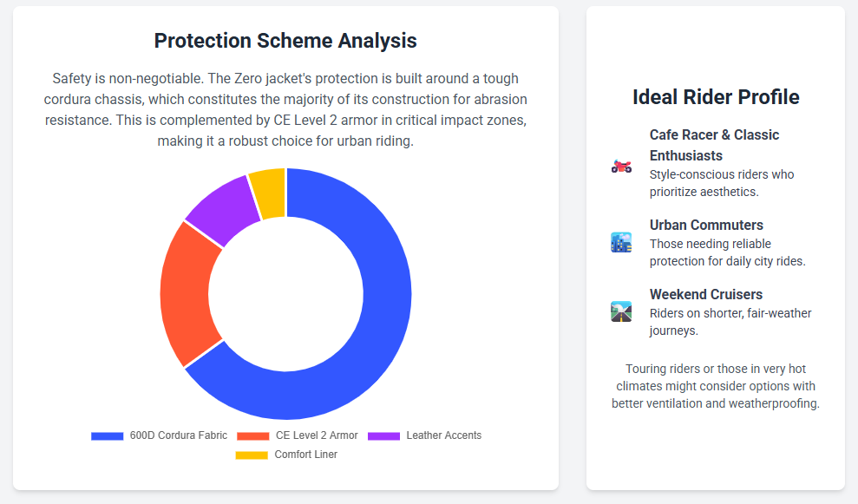Click the cityscape icon beside Urban Commuters
The width and height of the screenshot is (858, 504).
click(621, 242)
